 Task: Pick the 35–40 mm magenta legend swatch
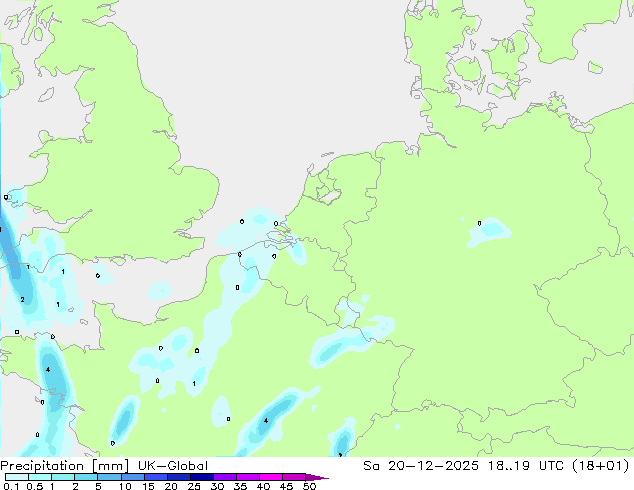point(247,477)
